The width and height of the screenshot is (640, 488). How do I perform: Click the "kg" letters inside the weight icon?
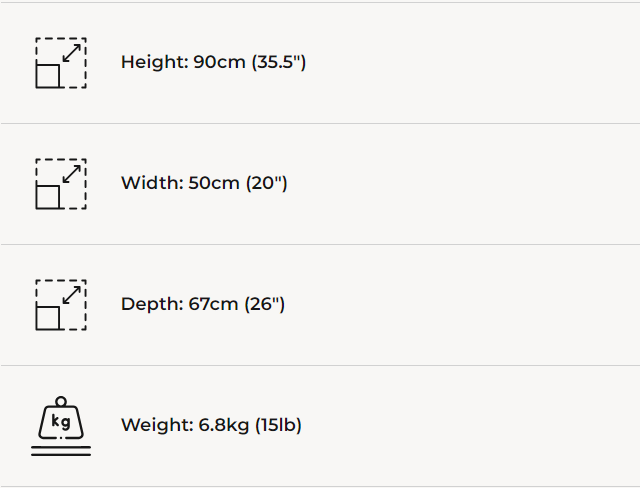click(x=60, y=422)
